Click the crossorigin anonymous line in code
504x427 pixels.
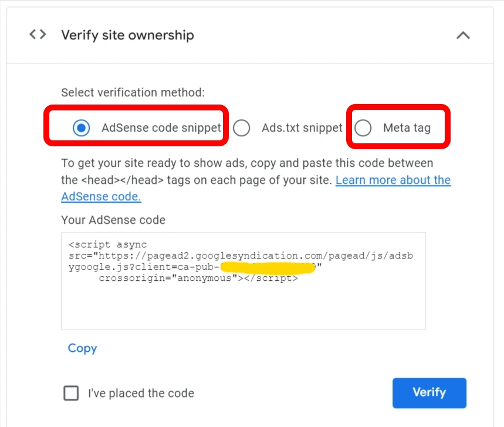(x=198, y=278)
